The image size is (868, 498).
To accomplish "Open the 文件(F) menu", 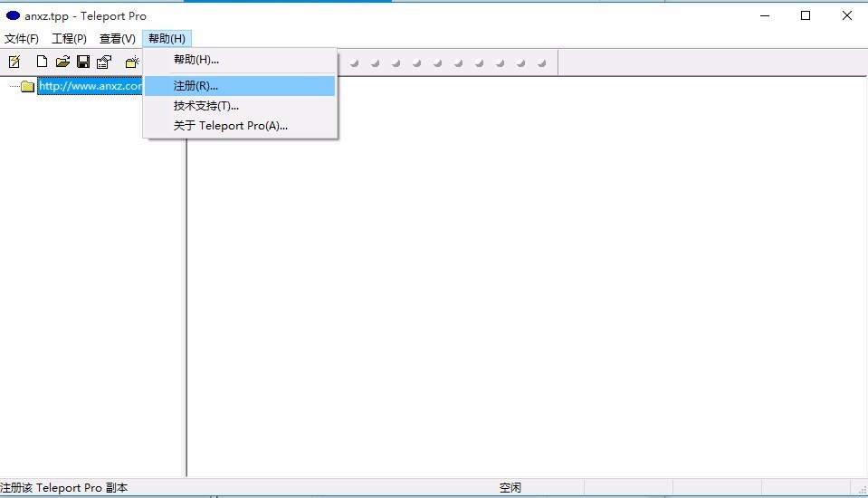I will 22,38.
